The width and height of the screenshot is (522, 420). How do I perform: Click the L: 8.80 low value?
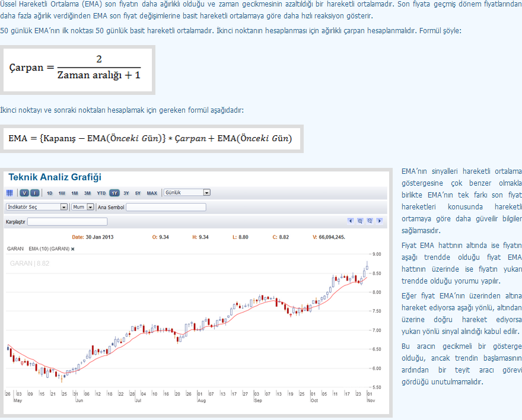240,237
